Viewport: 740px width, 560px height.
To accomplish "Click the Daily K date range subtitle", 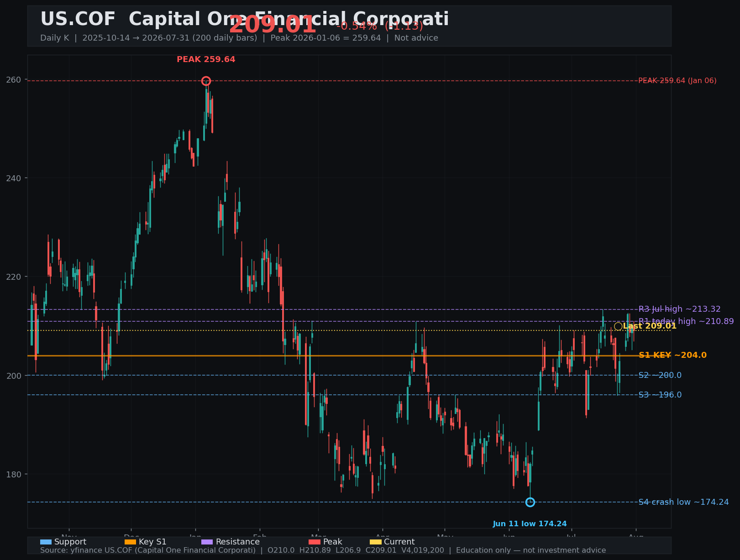I will tap(239, 38).
